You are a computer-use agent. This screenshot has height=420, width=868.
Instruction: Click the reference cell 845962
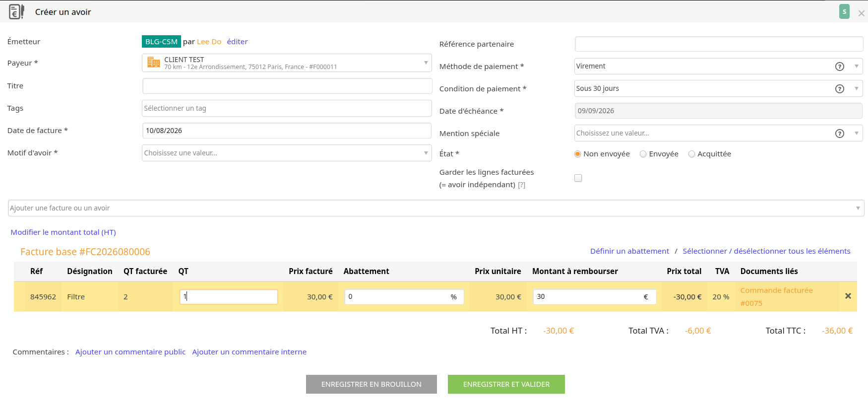tap(43, 297)
